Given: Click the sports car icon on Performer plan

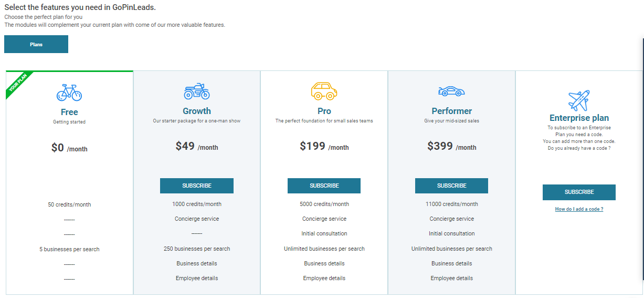Looking at the screenshot, I should point(451,91).
